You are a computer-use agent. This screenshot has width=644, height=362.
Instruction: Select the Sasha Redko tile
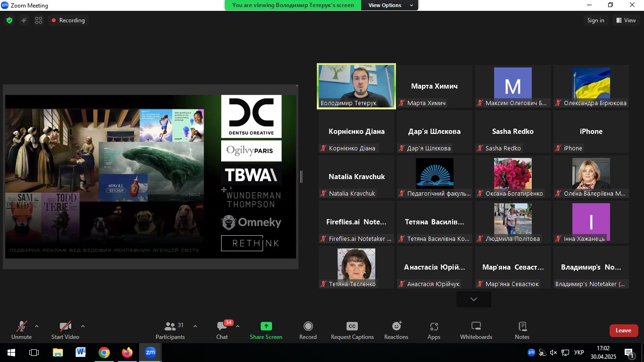pyautogui.click(x=513, y=132)
